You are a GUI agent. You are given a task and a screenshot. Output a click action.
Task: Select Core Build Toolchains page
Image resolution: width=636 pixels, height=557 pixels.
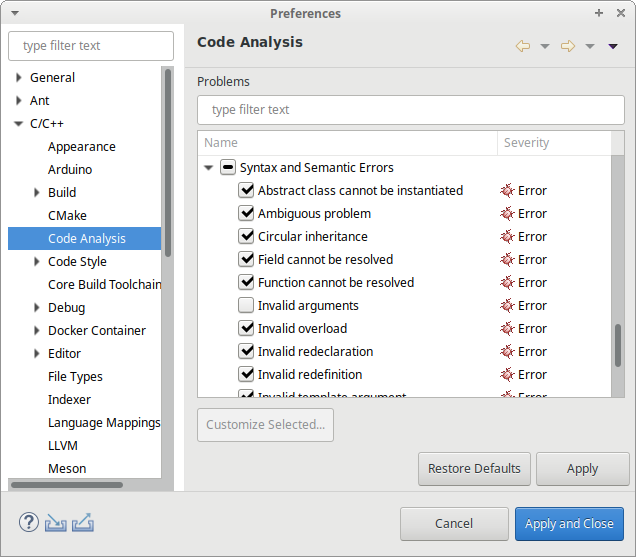(x=104, y=284)
